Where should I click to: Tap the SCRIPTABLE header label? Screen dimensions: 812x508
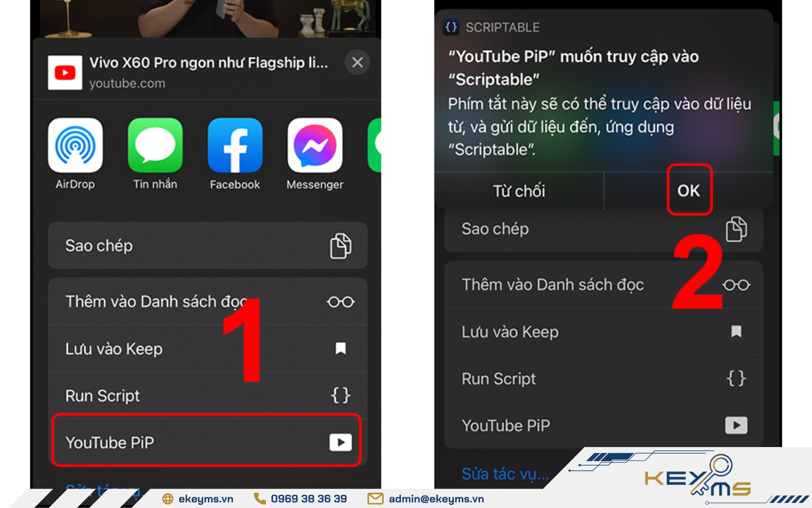(503, 27)
